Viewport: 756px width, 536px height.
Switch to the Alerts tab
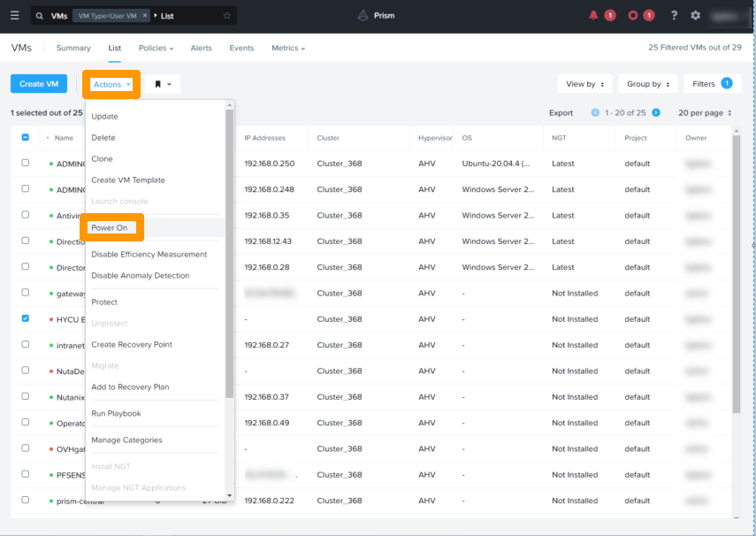coord(201,48)
